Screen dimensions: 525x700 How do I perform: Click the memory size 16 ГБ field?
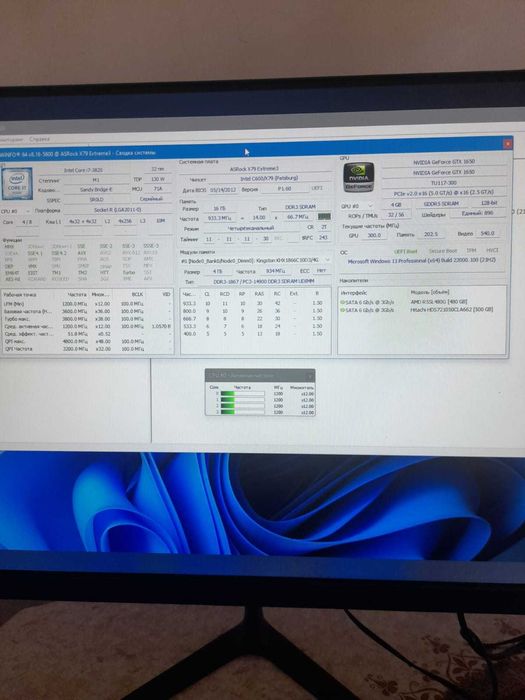click(219, 208)
